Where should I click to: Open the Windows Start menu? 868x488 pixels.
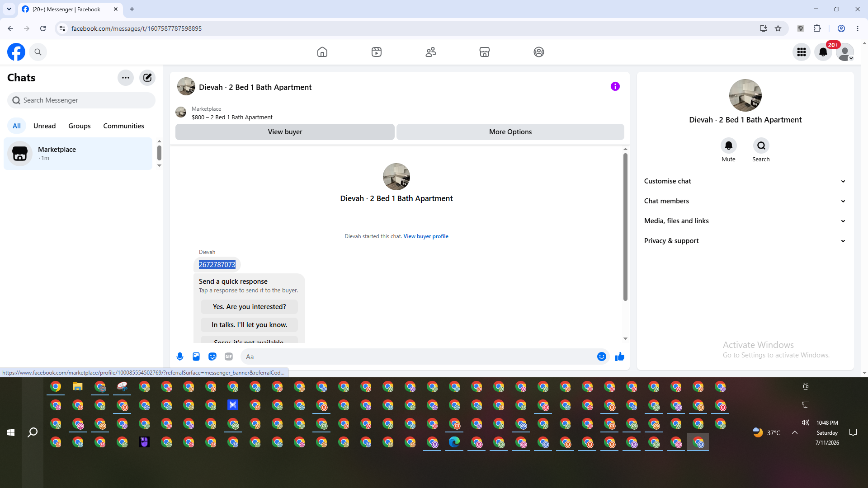tap(11, 433)
